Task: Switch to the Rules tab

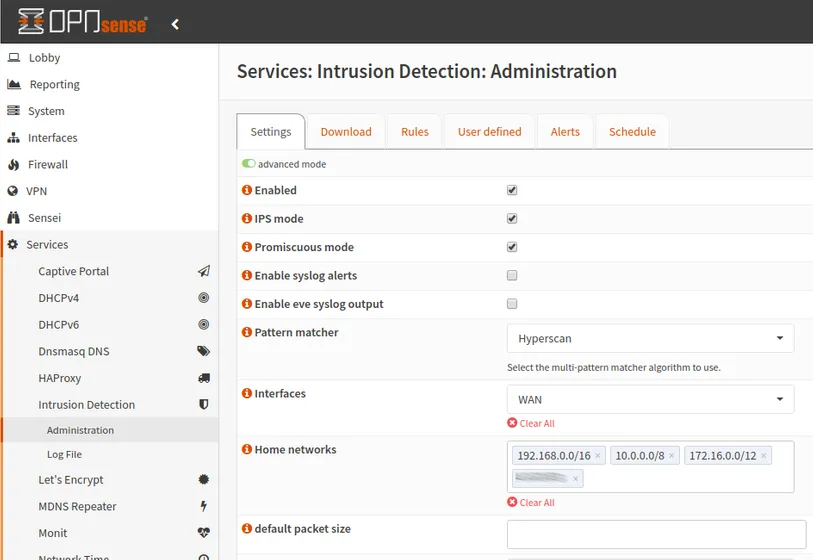Action: tap(414, 132)
